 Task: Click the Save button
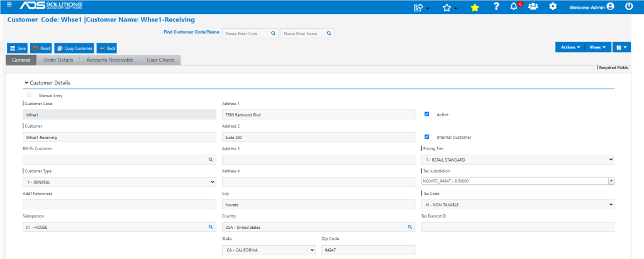coord(18,48)
